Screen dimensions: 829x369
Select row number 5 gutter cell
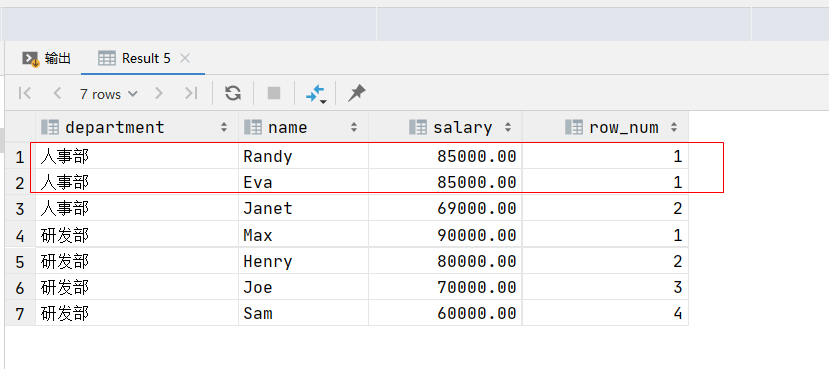20,261
